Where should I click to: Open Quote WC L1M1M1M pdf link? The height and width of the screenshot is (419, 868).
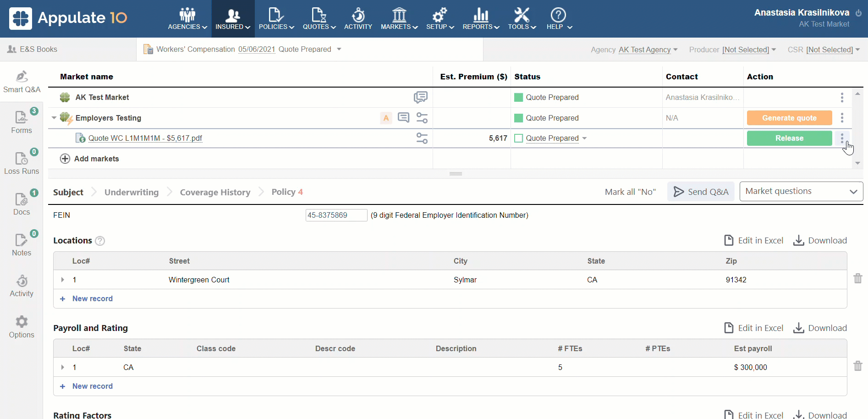145,138
